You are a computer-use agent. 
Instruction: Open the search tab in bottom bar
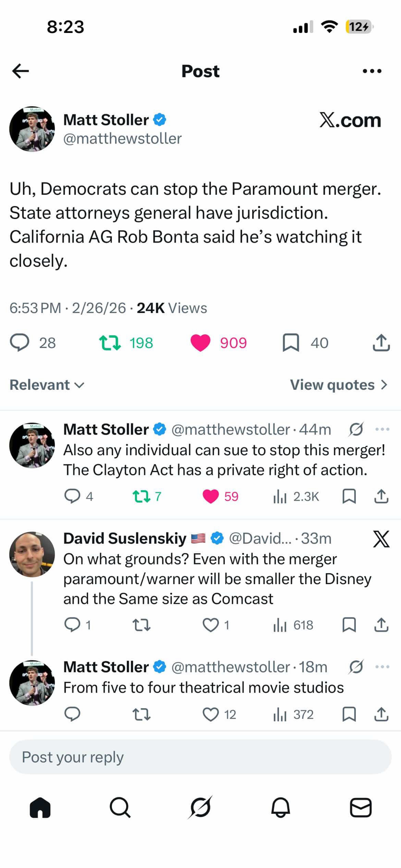120,807
